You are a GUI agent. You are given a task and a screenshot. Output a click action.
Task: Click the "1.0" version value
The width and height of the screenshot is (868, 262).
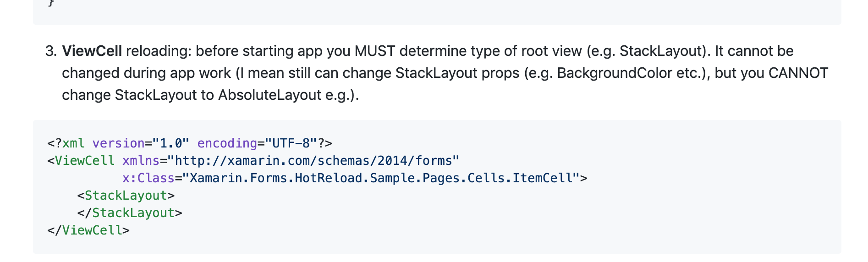[171, 143]
